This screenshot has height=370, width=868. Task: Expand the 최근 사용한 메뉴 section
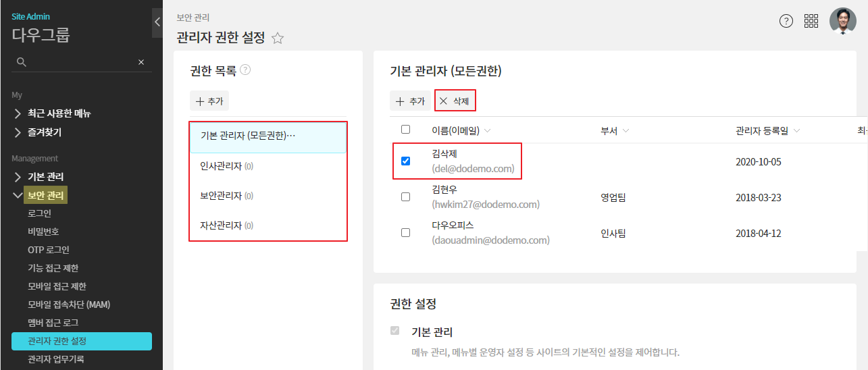pyautogui.click(x=18, y=113)
